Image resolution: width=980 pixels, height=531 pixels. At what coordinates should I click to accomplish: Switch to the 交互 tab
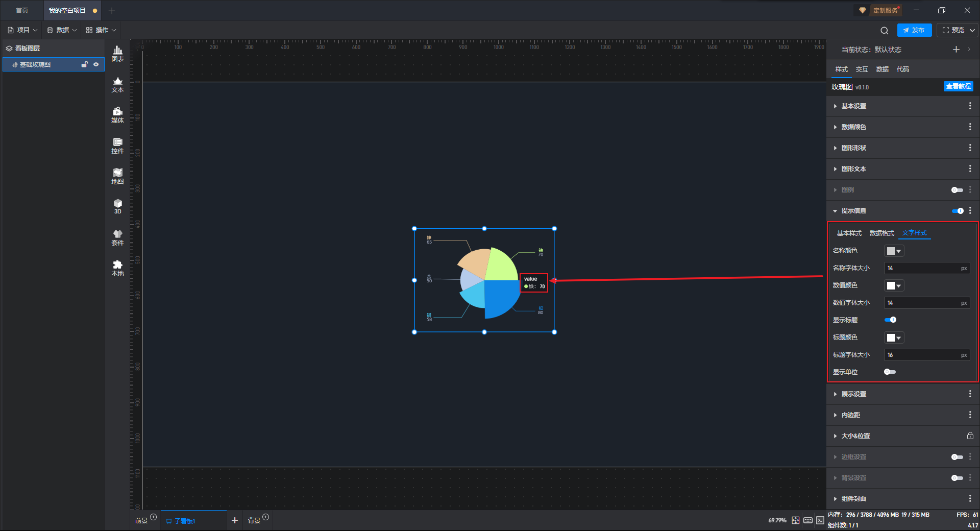coord(862,69)
